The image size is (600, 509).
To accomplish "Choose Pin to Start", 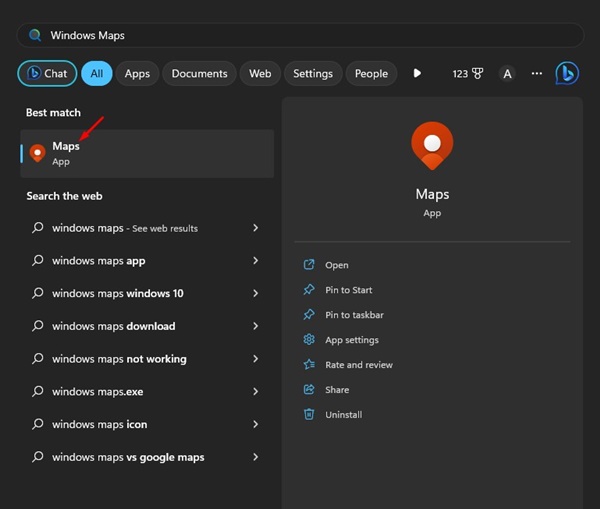I will (349, 290).
